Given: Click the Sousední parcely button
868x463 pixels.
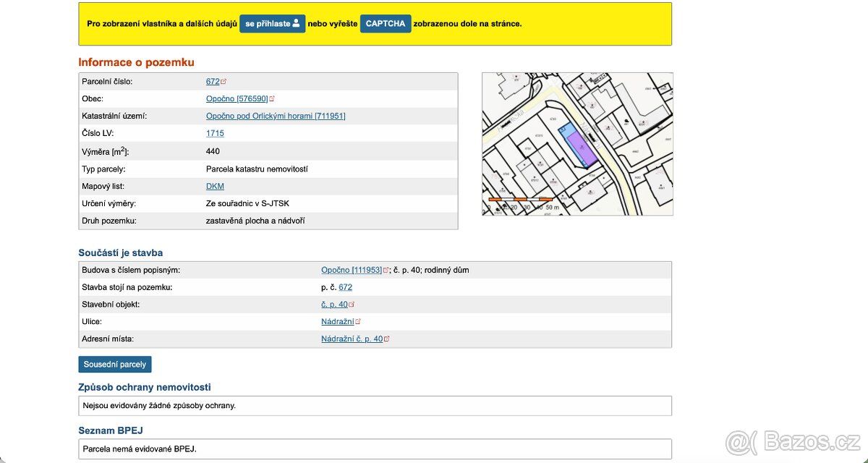Looking at the screenshot, I should [x=115, y=365].
